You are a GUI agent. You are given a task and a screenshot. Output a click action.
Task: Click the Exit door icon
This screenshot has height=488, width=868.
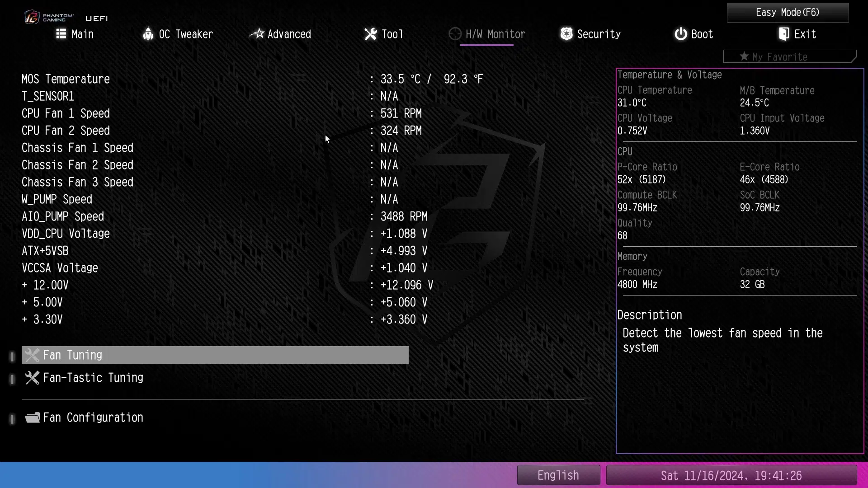784,34
